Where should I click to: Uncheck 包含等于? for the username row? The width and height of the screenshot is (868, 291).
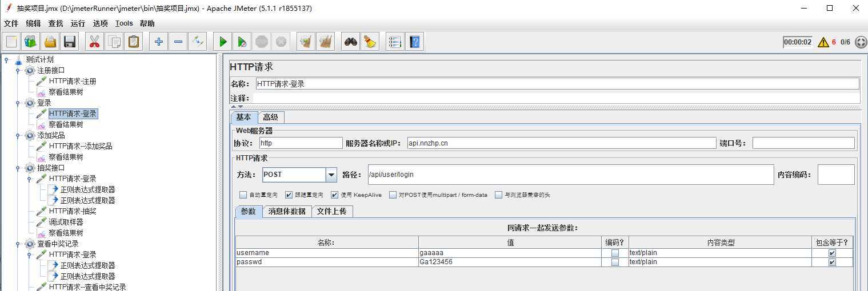point(832,253)
